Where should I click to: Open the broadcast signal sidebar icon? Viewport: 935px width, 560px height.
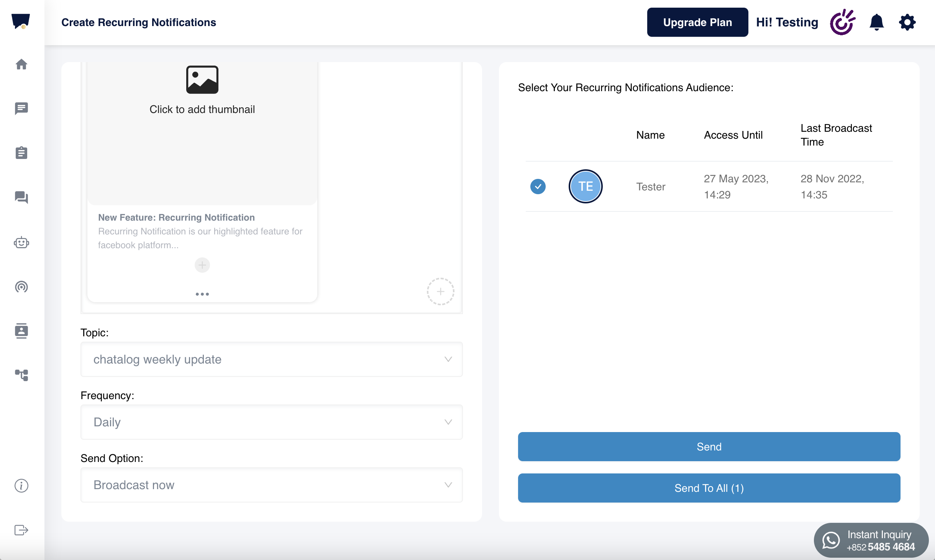pyautogui.click(x=21, y=287)
